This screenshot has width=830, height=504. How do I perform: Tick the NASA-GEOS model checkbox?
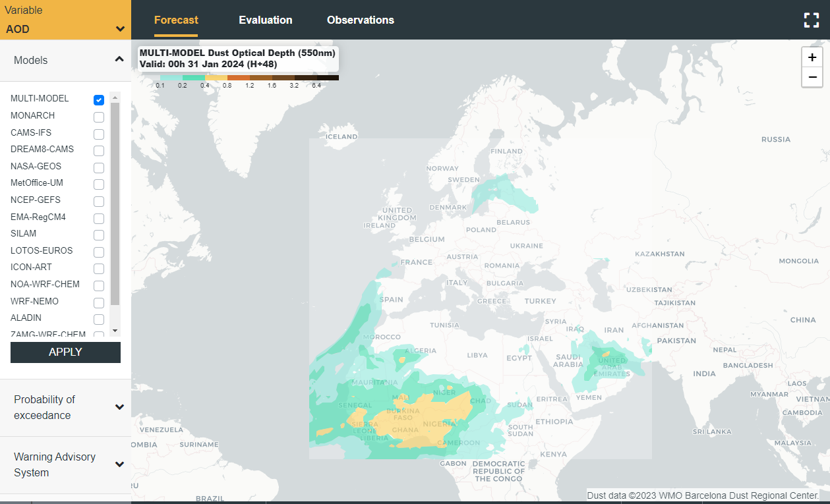(x=99, y=168)
